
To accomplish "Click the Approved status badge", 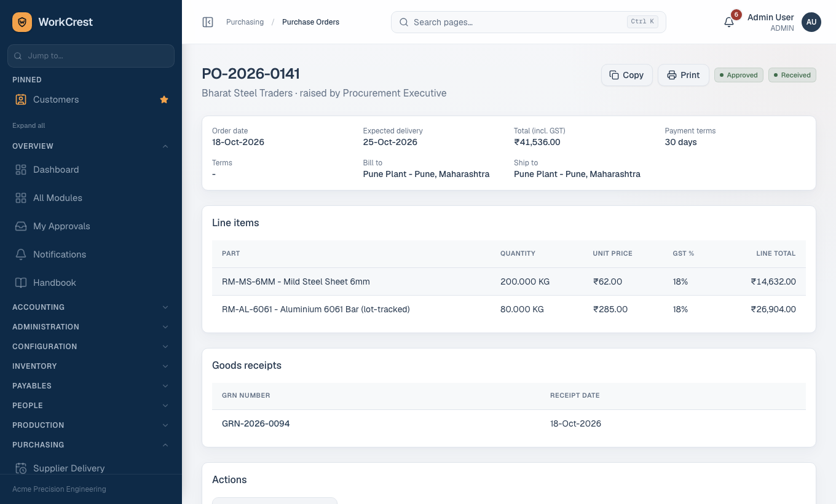I will [x=738, y=75].
